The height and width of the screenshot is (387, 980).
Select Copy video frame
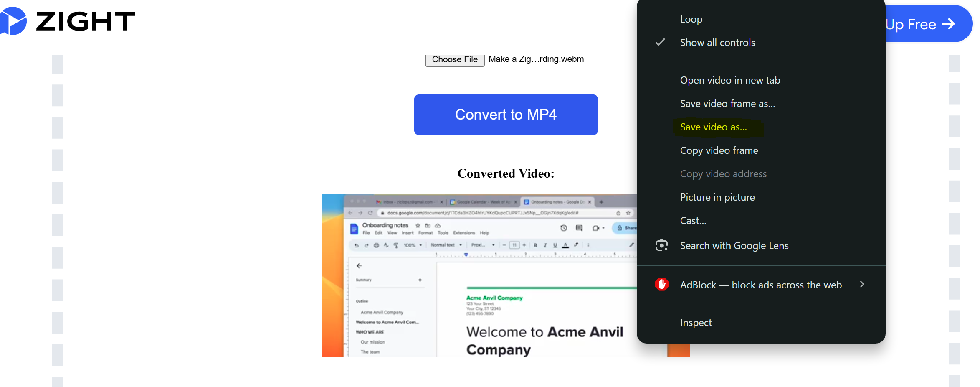point(761,150)
